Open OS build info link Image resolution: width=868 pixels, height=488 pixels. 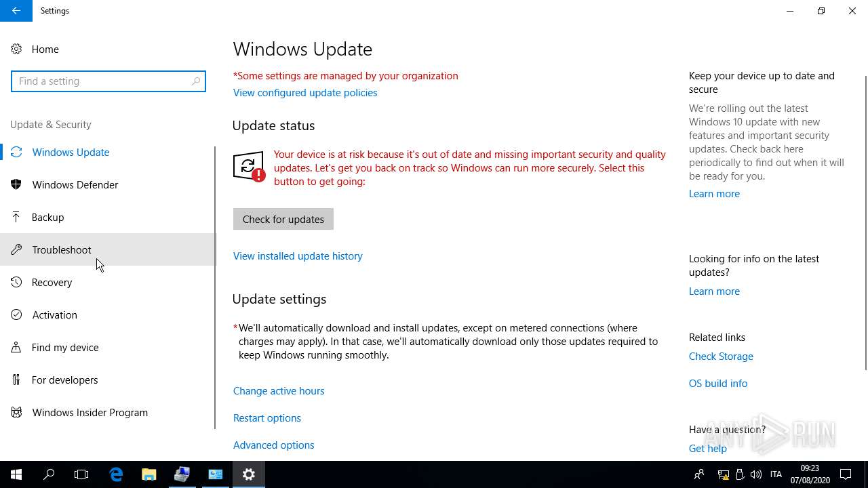pyautogui.click(x=718, y=384)
